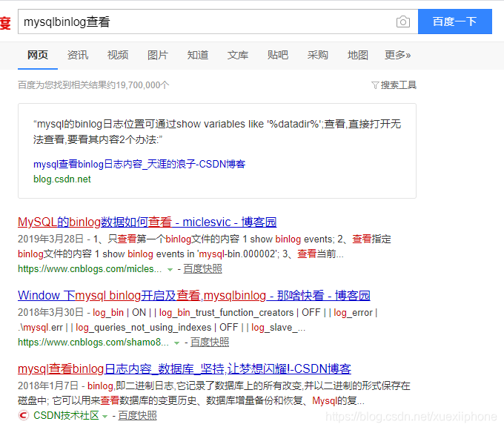The image size is (504, 430).
Task: Open 百度快照 for the miclesvic result
Action: pos(202,269)
